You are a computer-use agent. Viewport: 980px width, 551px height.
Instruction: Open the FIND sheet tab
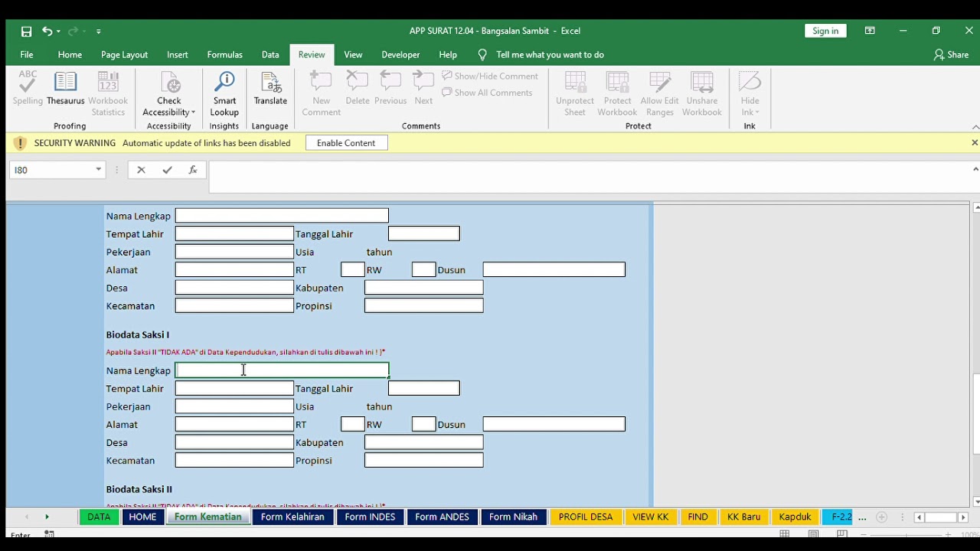point(697,517)
